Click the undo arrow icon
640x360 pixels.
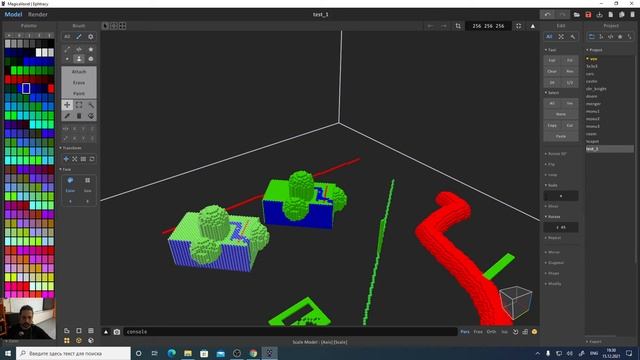point(547,14)
